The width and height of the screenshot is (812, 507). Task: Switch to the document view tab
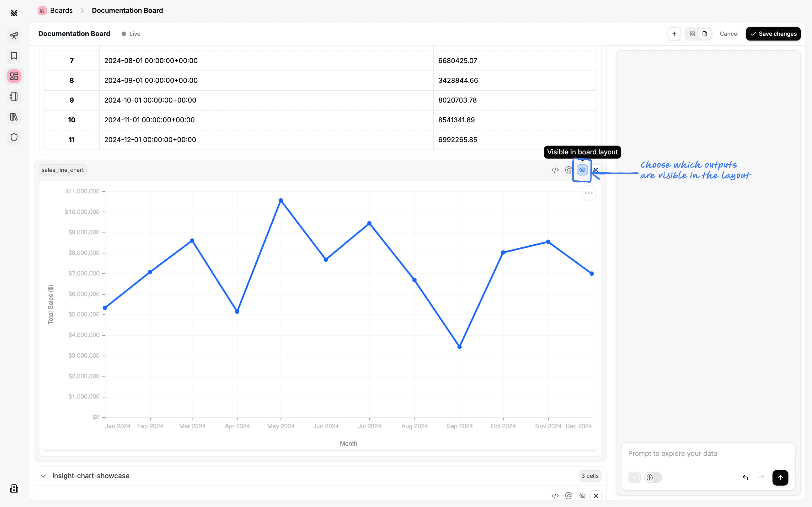[704, 34]
